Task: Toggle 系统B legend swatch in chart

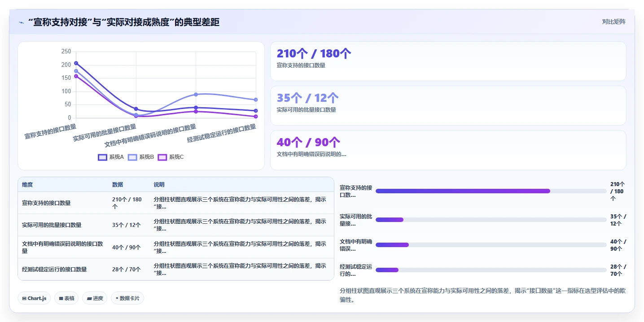Action: (132, 157)
